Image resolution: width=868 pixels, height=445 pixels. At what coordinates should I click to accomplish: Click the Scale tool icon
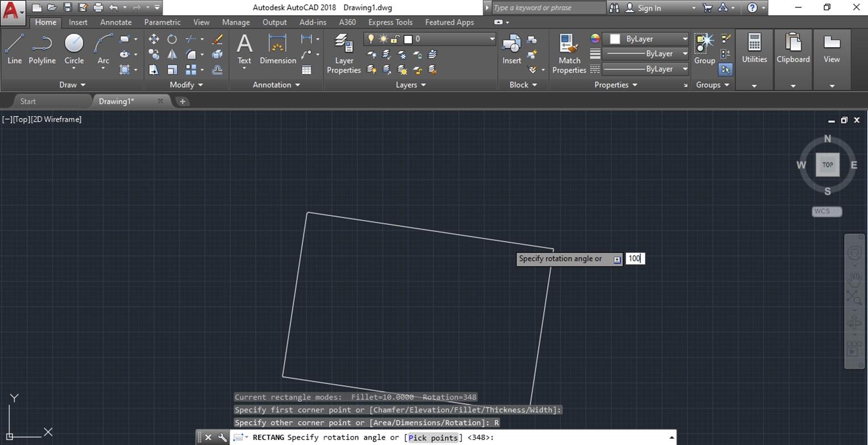pos(172,70)
